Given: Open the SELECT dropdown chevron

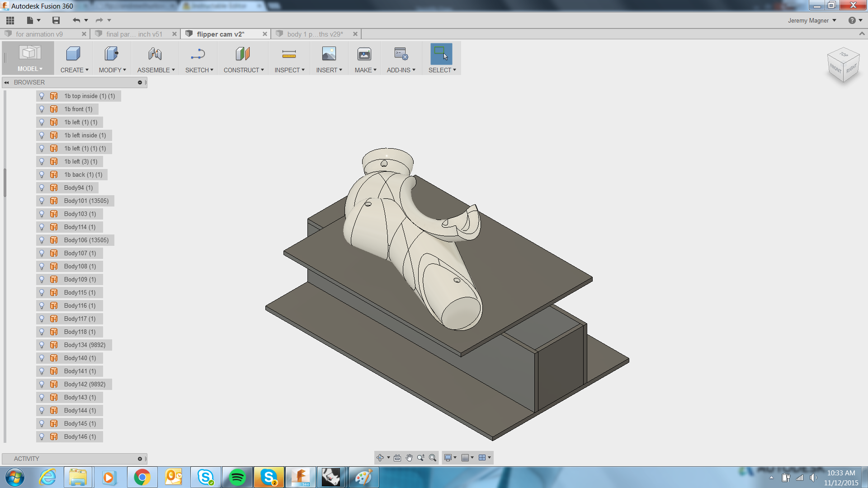Looking at the screenshot, I should [454, 70].
